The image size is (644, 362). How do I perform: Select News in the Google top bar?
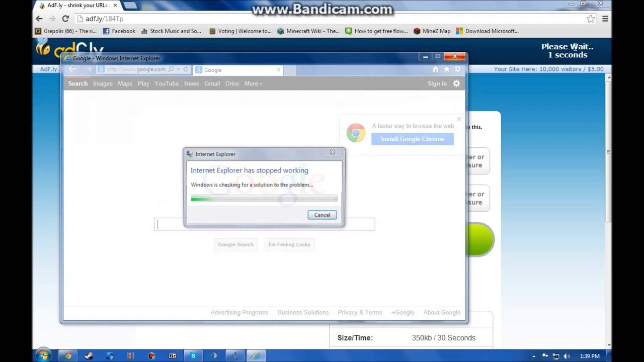192,83
